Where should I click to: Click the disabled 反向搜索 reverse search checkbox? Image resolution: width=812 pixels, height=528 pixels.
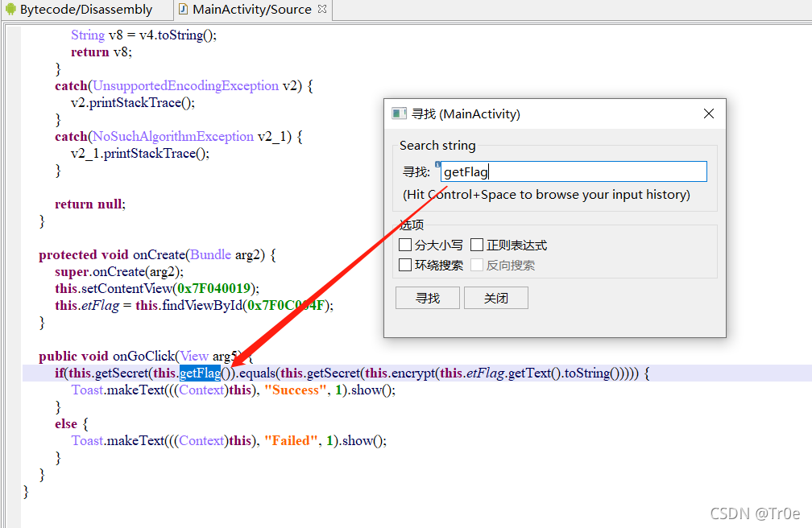tap(477, 265)
